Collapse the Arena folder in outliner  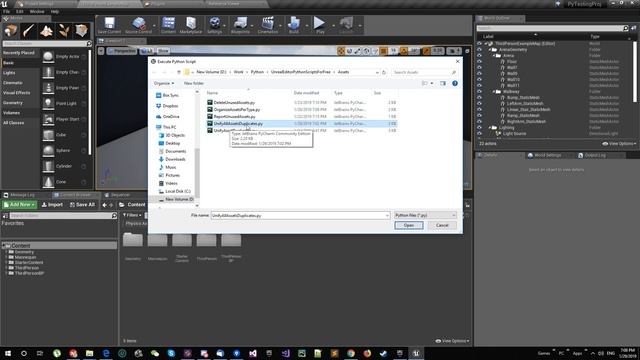point(493,56)
